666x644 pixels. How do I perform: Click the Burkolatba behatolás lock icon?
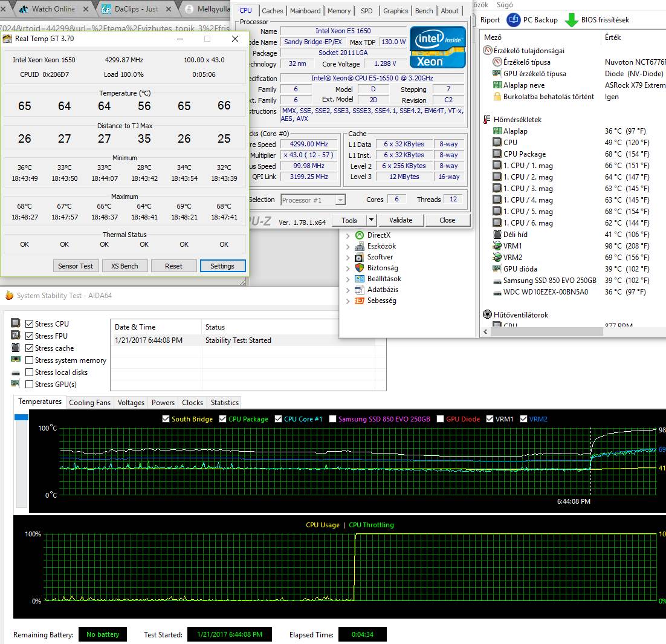497,97
